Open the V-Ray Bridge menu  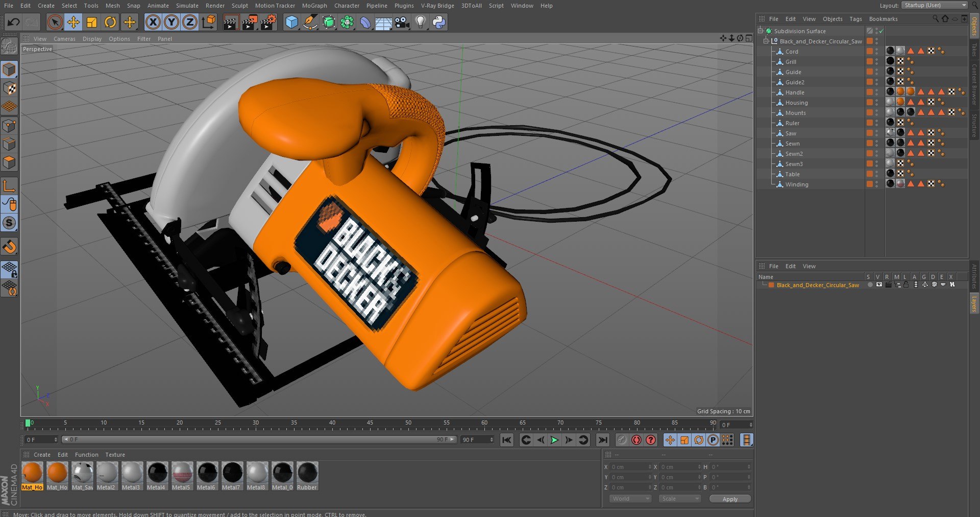[x=437, y=6]
